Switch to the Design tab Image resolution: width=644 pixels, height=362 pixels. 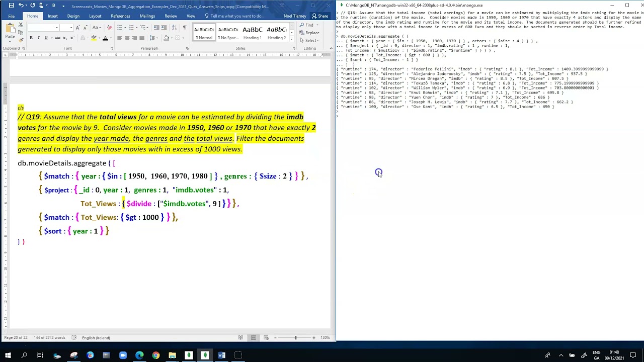tap(73, 16)
